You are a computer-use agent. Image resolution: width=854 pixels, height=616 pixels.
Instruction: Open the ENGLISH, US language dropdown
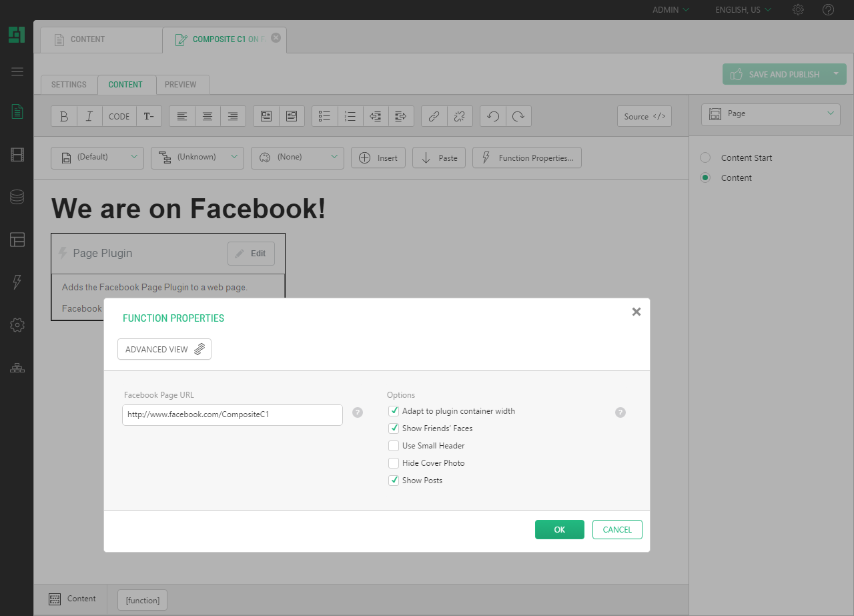coord(743,10)
